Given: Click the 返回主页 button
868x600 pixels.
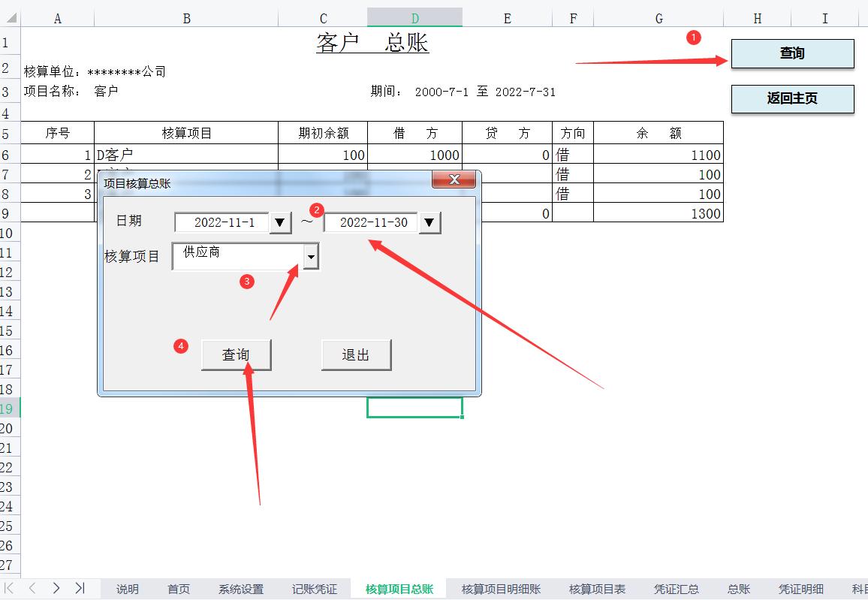Looking at the screenshot, I should click(x=791, y=99).
